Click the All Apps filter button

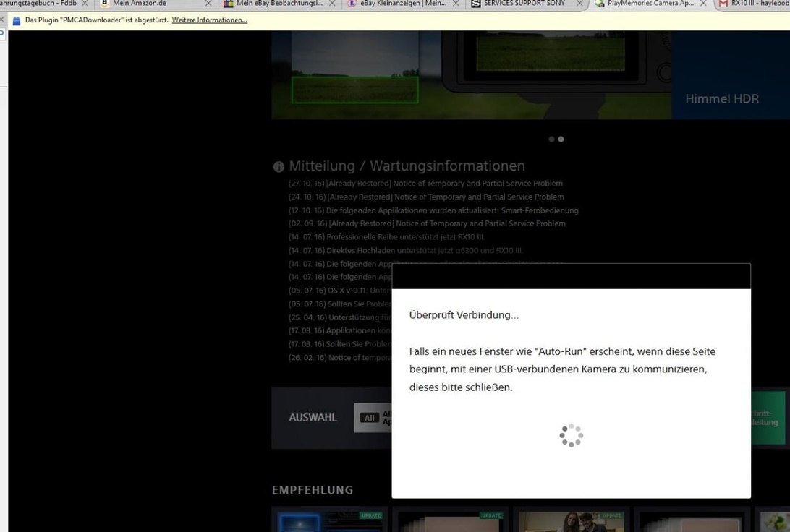(374, 418)
